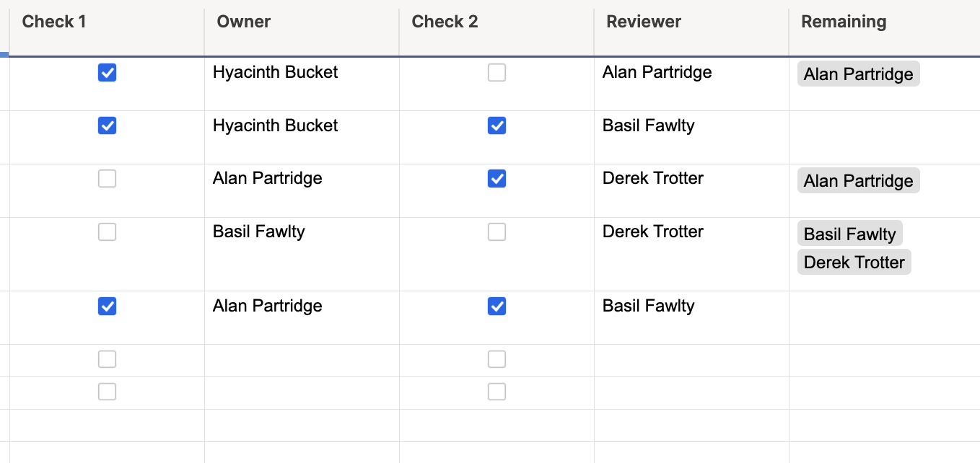Uncheck Check 2 in Alan Partridge, Derek Trotter row

pyautogui.click(x=496, y=178)
